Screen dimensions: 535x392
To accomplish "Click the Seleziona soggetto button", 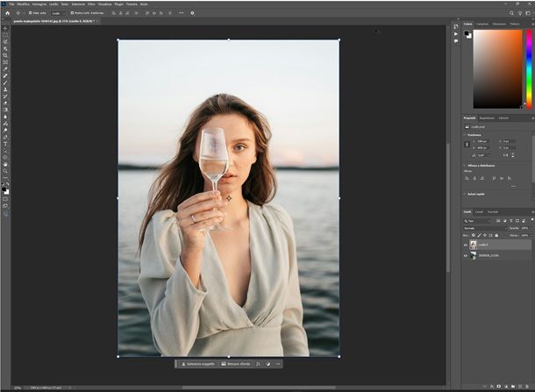I will coord(198,364).
